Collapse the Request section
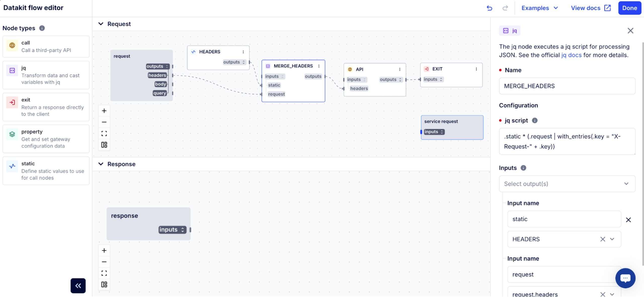 coord(101,24)
